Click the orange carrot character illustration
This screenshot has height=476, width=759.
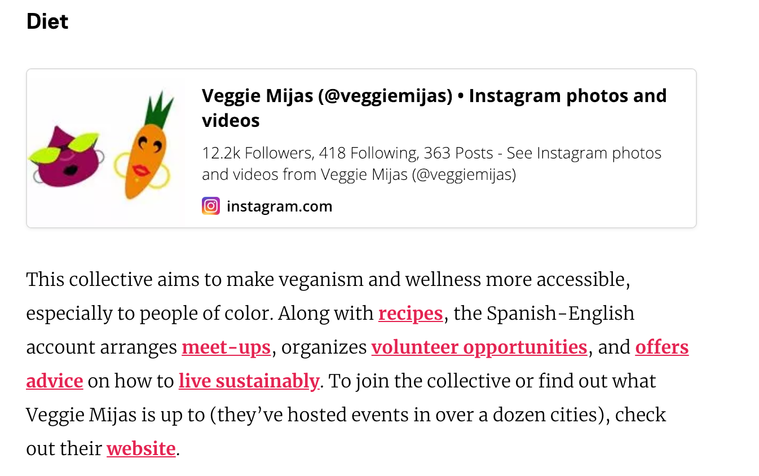point(145,146)
